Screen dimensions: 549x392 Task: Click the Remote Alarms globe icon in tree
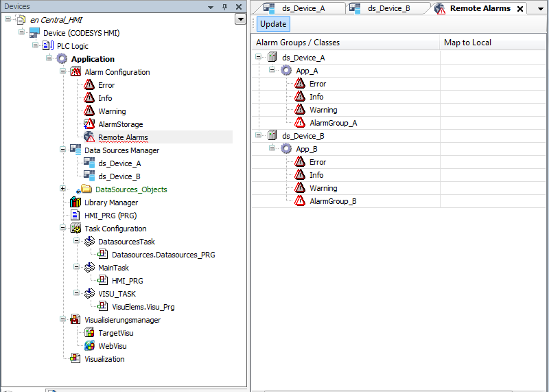coord(89,137)
